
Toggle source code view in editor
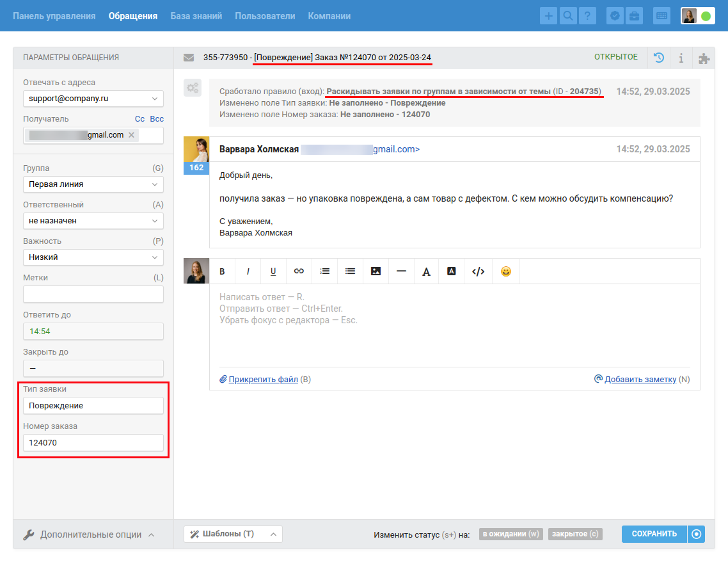click(478, 271)
